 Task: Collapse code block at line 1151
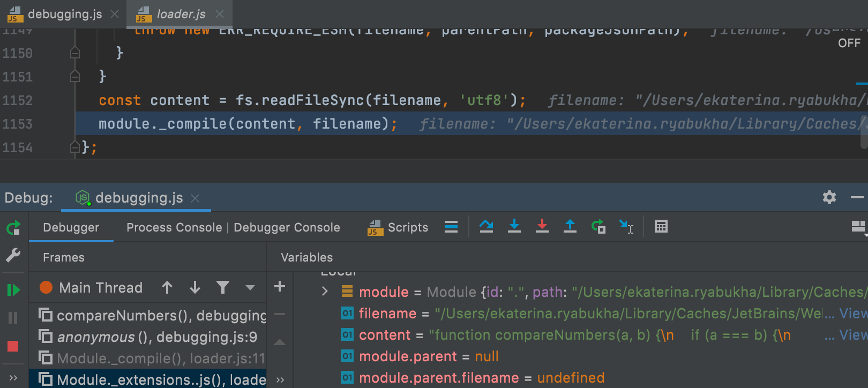point(75,76)
